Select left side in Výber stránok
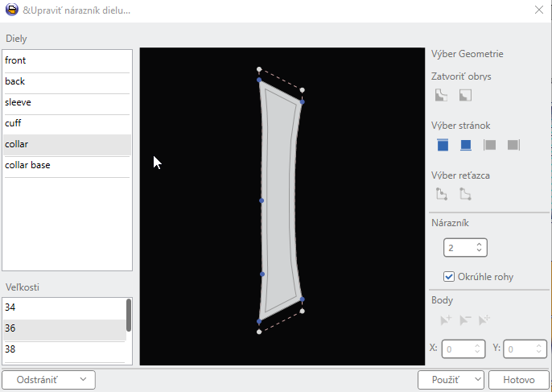This screenshot has width=552, height=392. [489, 145]
